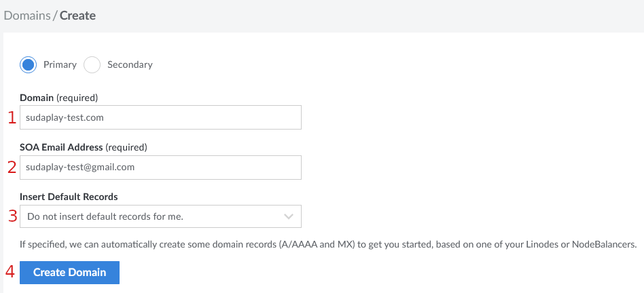Viewport: 644px width, 293px height.
Task: Click the slash separator in breadcrumb
Action: click(55, 16)
